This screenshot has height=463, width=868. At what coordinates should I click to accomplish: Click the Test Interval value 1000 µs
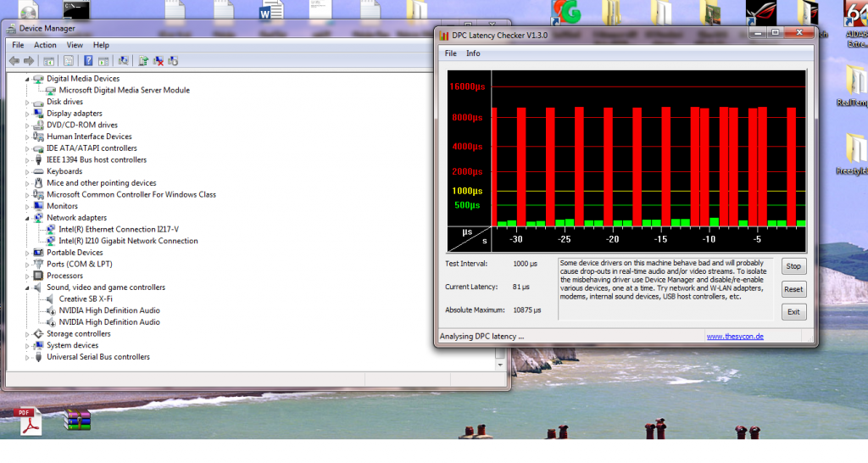(x=525, y=264)
